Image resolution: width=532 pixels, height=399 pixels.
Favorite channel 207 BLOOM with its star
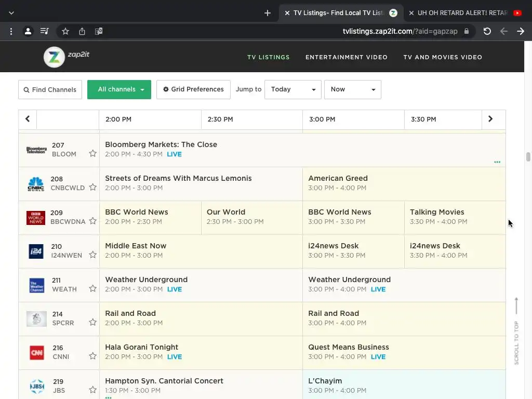[x=92, y=154]
